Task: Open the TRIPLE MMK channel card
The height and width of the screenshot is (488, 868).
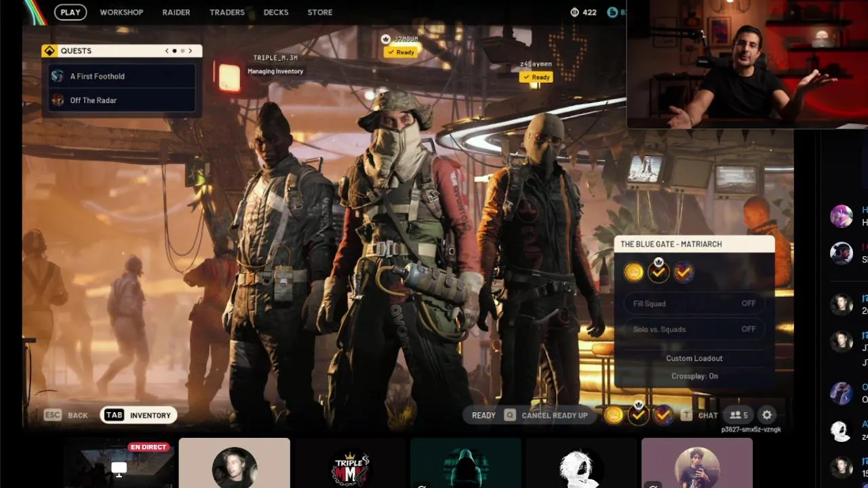Action: click(x=350, y=463)
